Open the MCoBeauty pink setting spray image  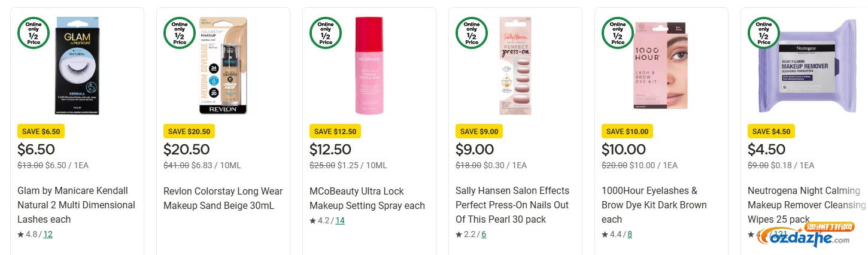[x=369, y=66]
